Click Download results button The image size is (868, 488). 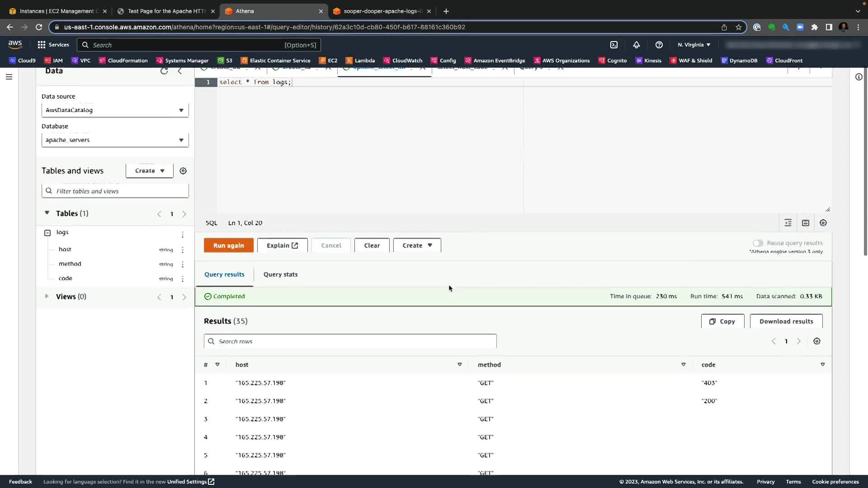tap(786, 321)
